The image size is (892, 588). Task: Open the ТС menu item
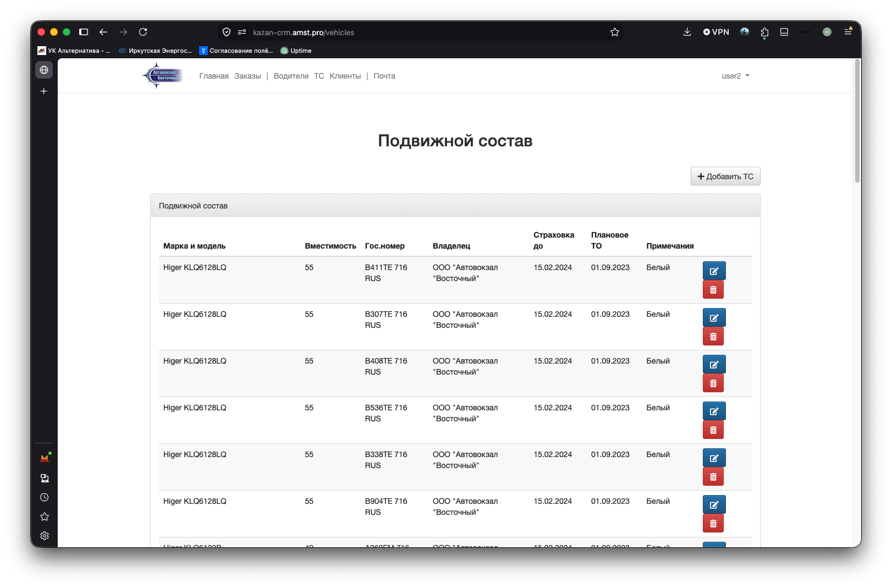pyautogui.click(x=319, y=76)
